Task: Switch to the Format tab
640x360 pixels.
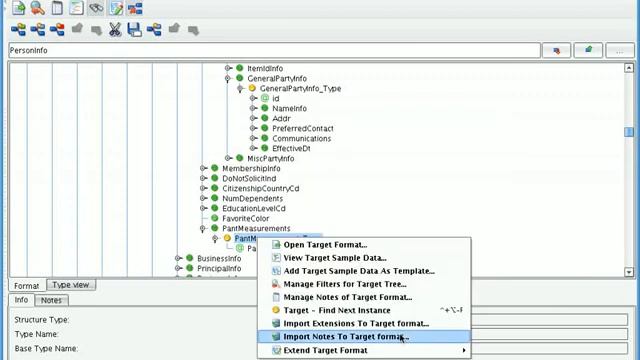Action: coord(27,285)
